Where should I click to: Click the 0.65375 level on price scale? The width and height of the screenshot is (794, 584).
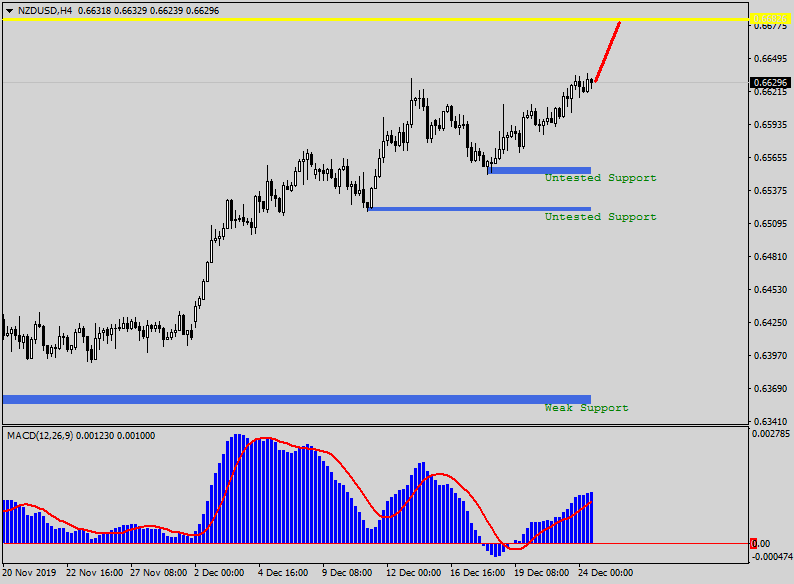pos(768,190)
